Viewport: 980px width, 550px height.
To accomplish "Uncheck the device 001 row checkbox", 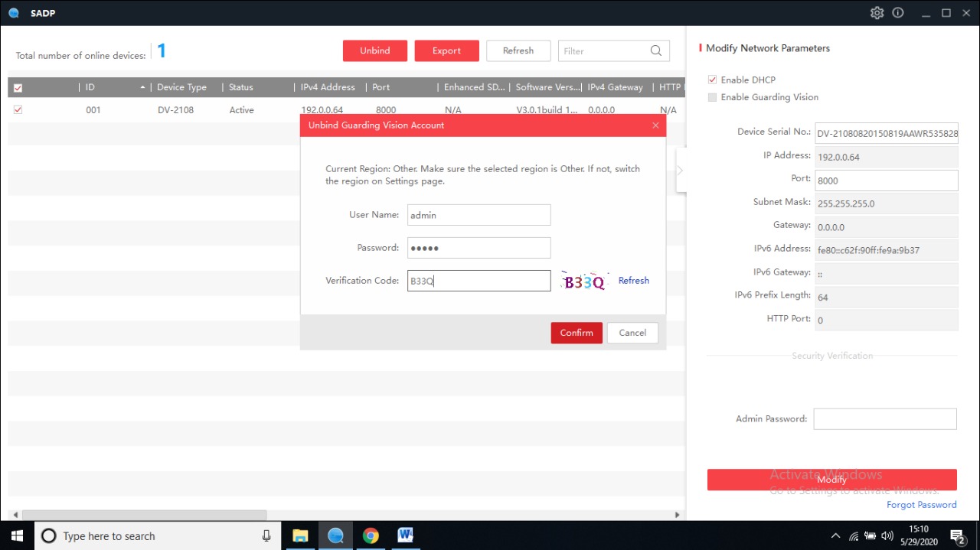I will click(18, 110).
